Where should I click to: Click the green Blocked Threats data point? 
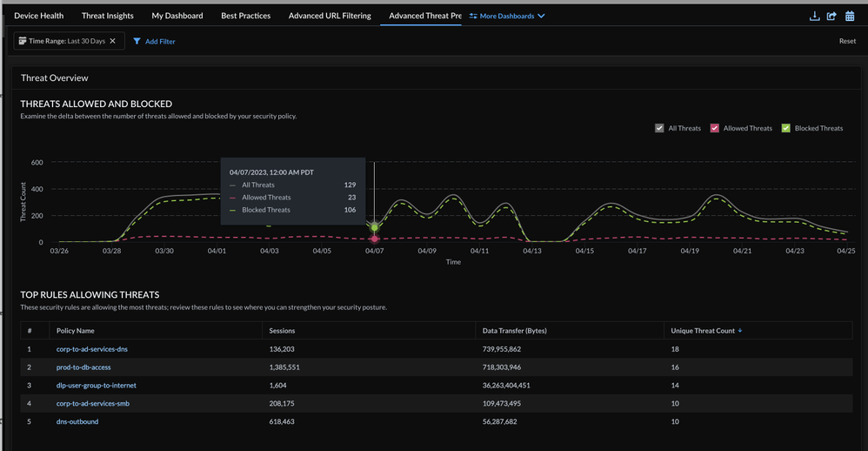pos(375,227)
